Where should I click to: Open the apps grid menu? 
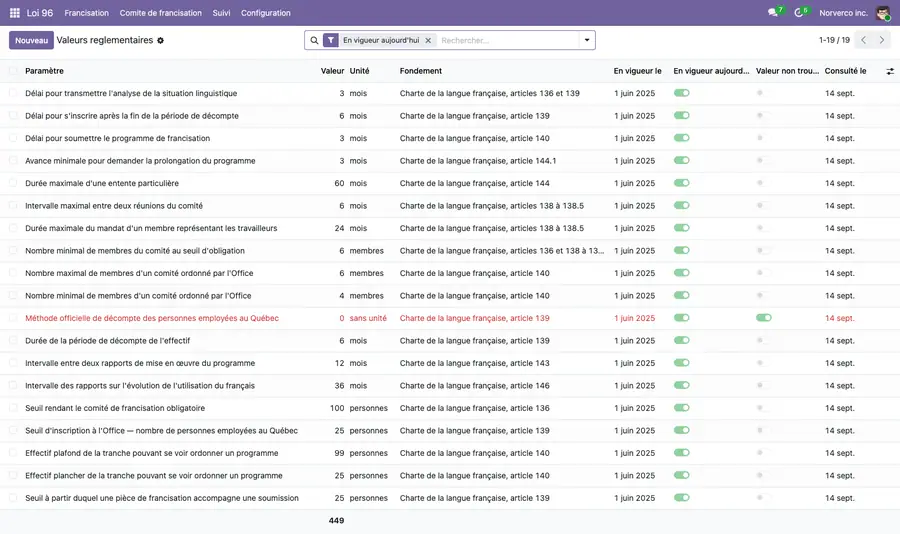click(15, 13)
